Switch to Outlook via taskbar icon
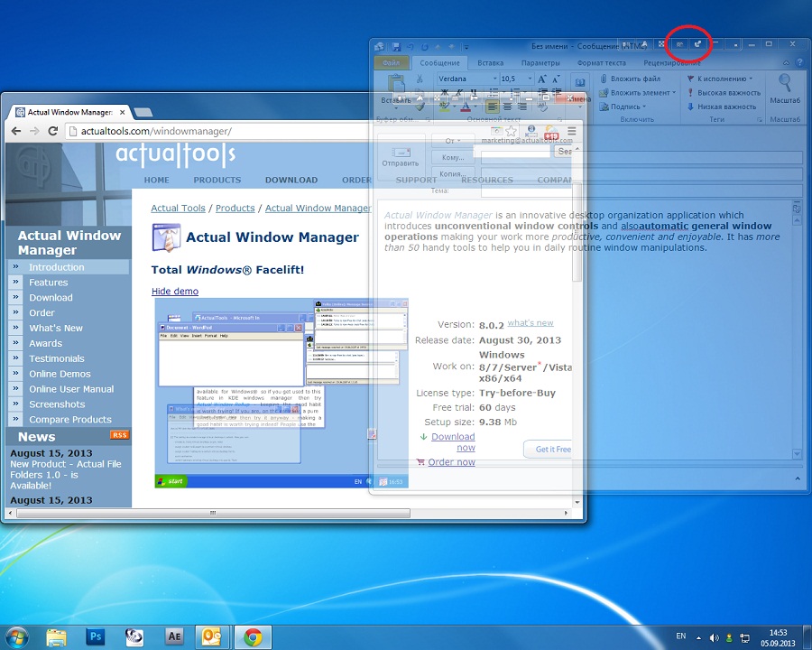 (x=211, y=637)
